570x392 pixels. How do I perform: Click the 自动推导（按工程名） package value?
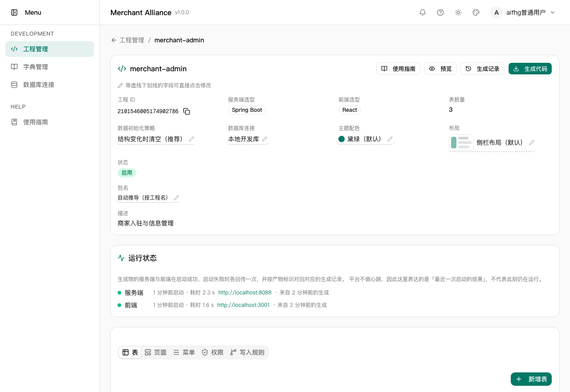pyautogui.click(x=143, y=198)
